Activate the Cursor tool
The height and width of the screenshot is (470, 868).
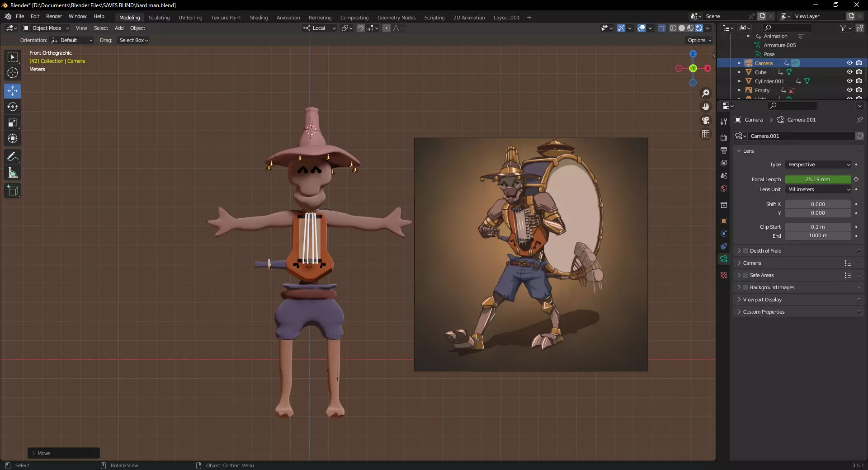[x=13, y=73]
